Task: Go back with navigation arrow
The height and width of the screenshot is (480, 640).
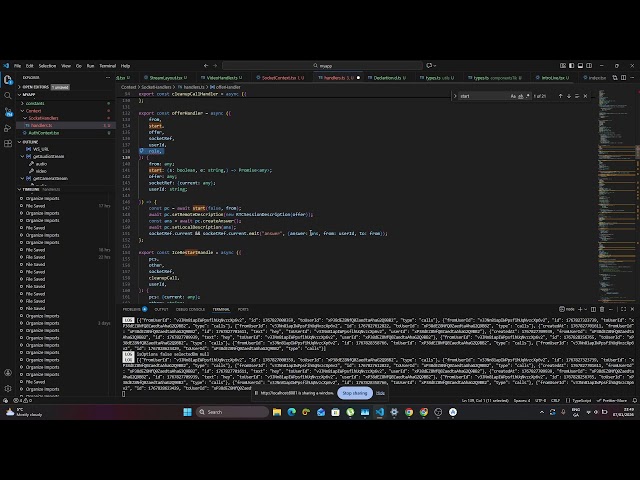Action: pyautogui.click(x=206, y=65)
